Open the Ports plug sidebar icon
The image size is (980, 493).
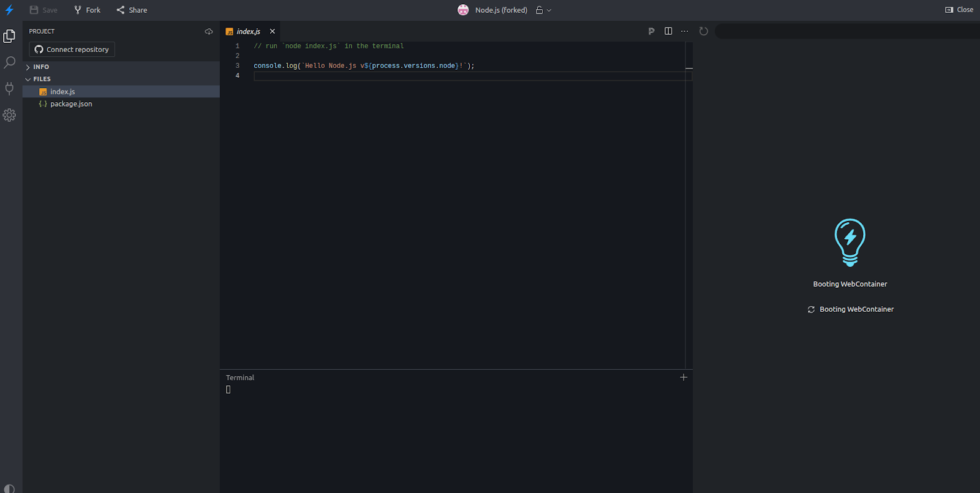pyautogui.click(x=9, y=89)
